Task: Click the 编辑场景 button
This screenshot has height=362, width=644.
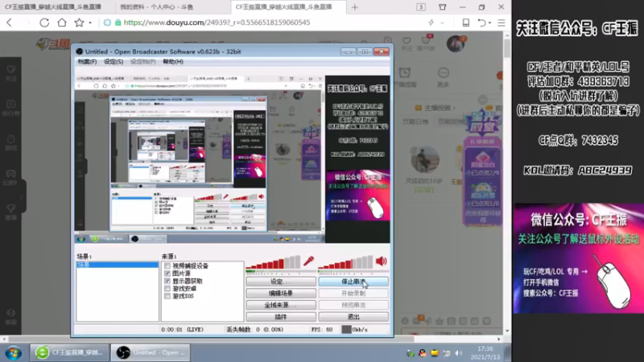Action: tap(281, 293)
